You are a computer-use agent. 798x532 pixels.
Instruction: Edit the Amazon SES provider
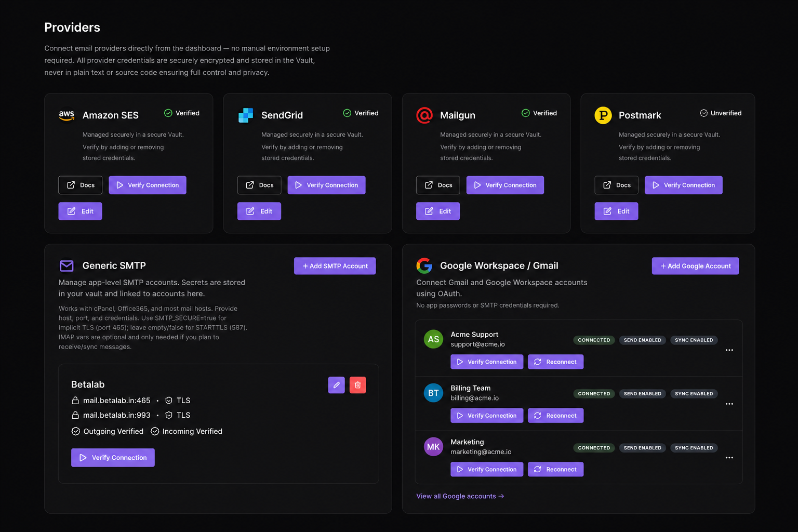coord(81,211)
